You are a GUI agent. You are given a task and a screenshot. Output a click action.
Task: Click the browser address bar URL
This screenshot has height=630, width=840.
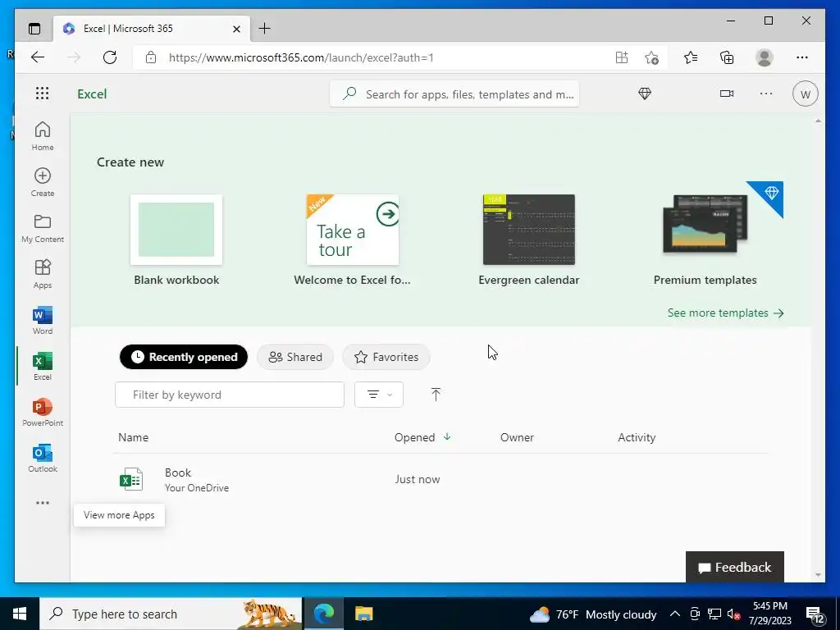301,57
